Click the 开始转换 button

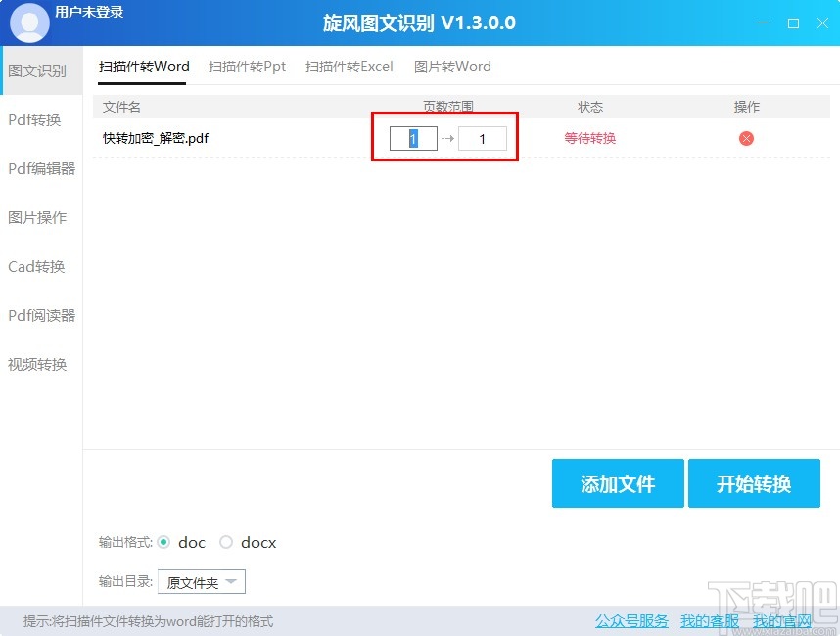(755, 483)
